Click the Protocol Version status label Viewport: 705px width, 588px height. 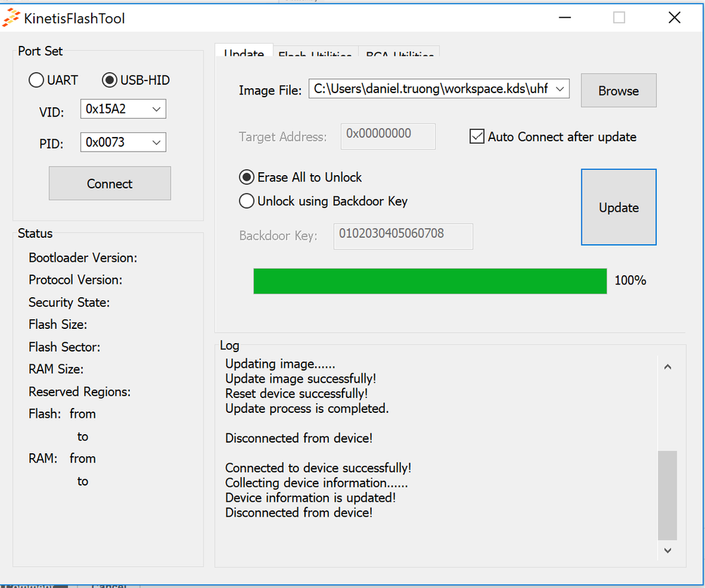pyautogui.click(x=75, y=280)
